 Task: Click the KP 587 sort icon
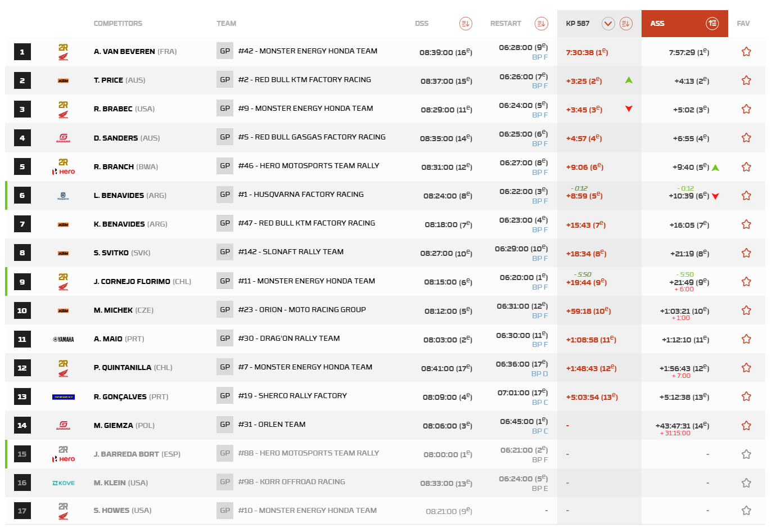click(626, 24)
